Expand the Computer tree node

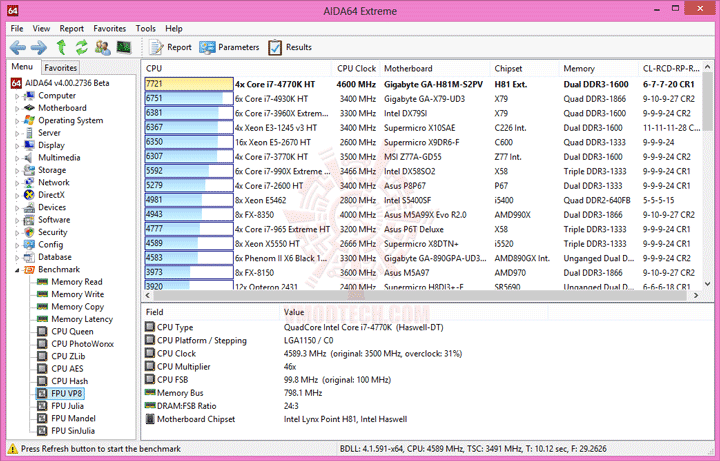click(17, 96)
